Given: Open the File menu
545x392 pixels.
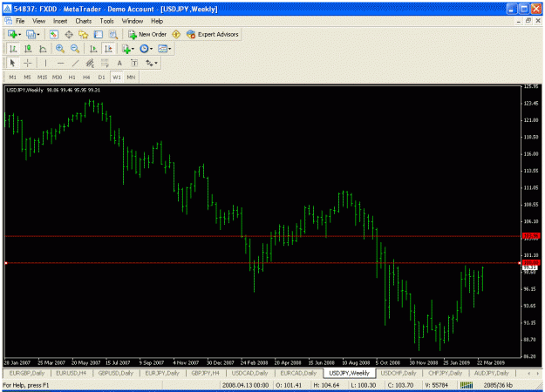Looking at the screenshot, I should [x=20, y=21].
